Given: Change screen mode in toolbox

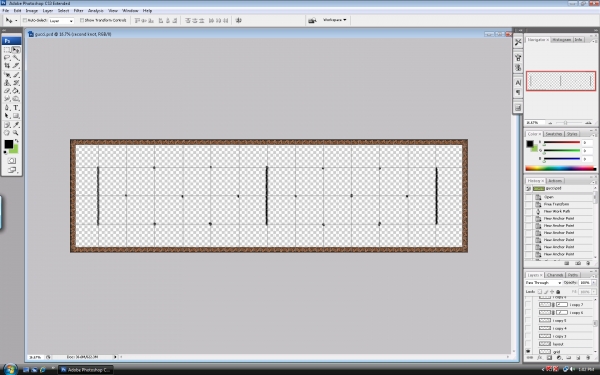Looking at the screenshot, I should (x=11, y=170).
